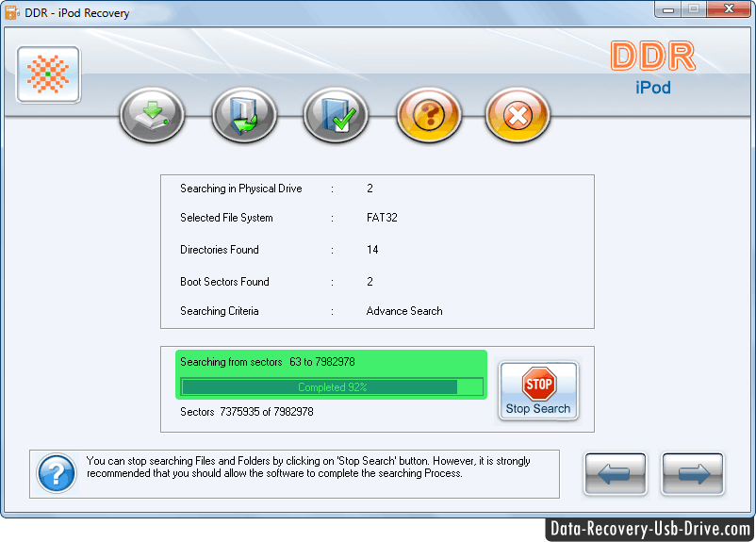Select 'Directories Found' label

[x=220, y=250]
